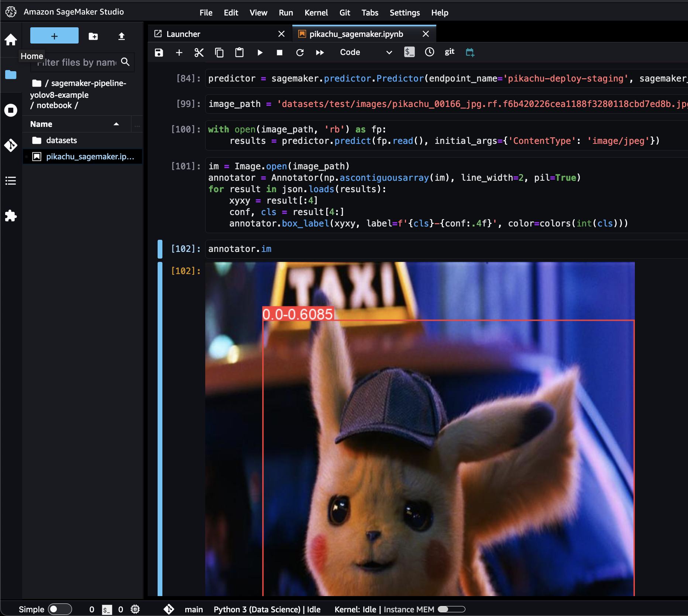Open the Tabs menu
Screen dimensions: 688x616
[370, 13]
